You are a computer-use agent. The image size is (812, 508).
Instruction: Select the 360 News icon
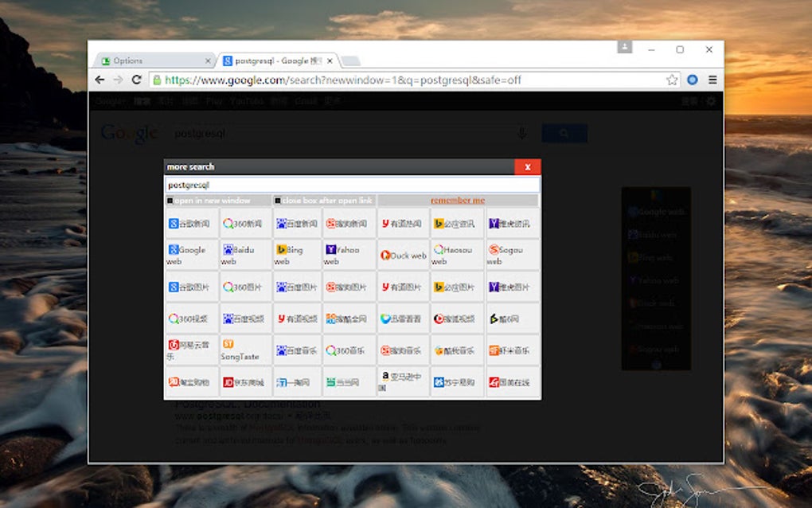pos(244,224)
